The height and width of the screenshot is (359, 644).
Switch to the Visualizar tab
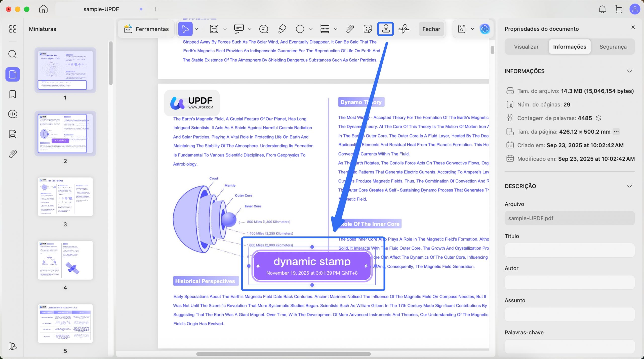pos(526,47)
